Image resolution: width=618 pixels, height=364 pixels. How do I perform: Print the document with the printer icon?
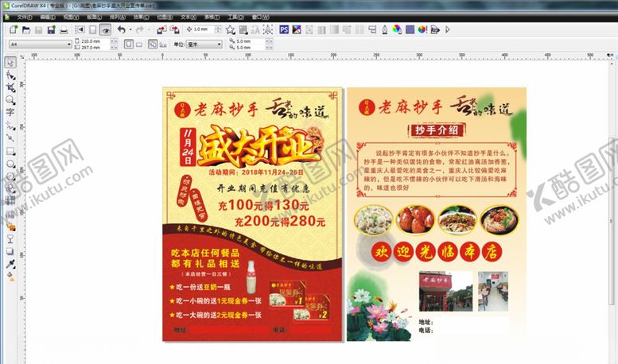pos(64,30)
